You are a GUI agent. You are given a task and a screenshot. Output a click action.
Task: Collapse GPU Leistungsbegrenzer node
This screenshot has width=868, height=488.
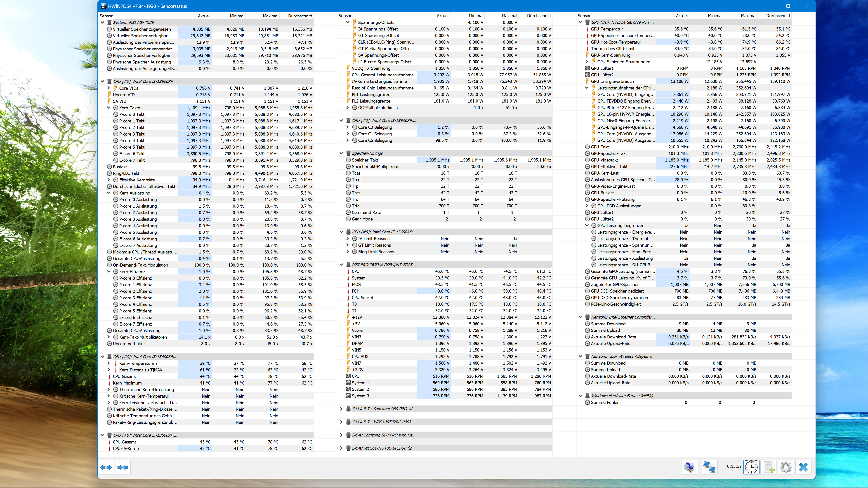(x=587, y=226)
